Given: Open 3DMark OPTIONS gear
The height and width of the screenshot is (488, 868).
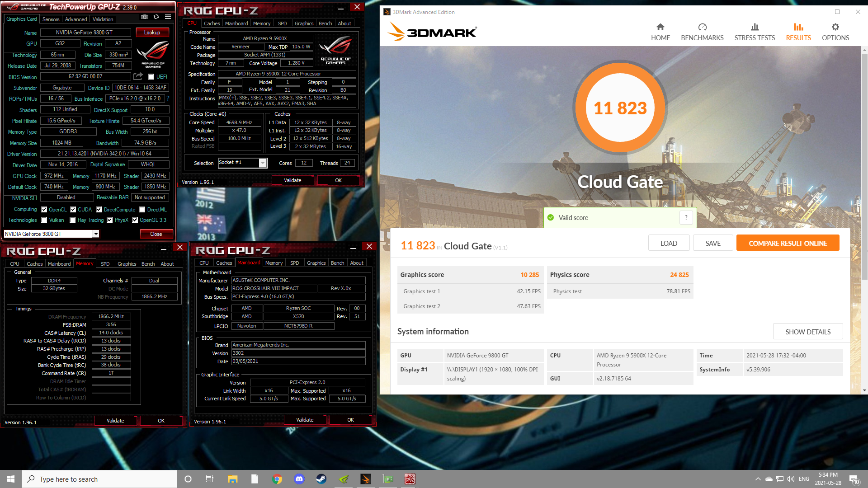Looking at the screenshot, I should tap(835, 32).
